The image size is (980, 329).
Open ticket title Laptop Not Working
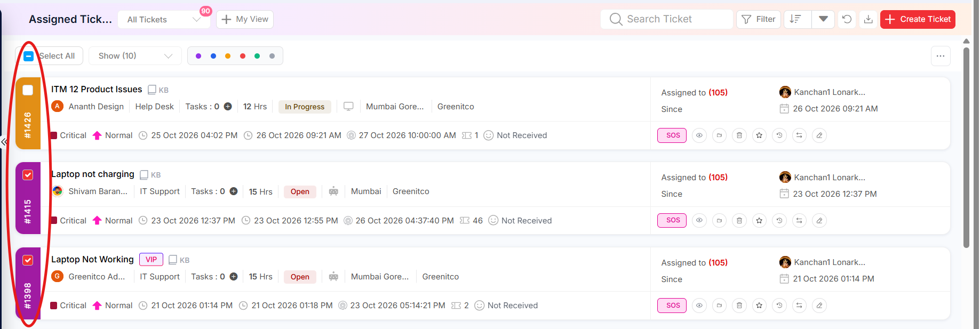[92, 259]
